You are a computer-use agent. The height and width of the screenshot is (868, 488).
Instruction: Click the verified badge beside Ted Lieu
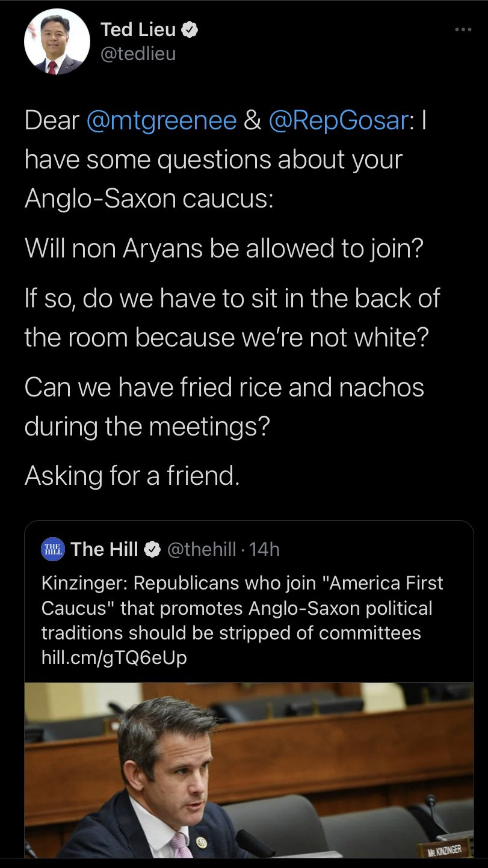tap(190, 29)
